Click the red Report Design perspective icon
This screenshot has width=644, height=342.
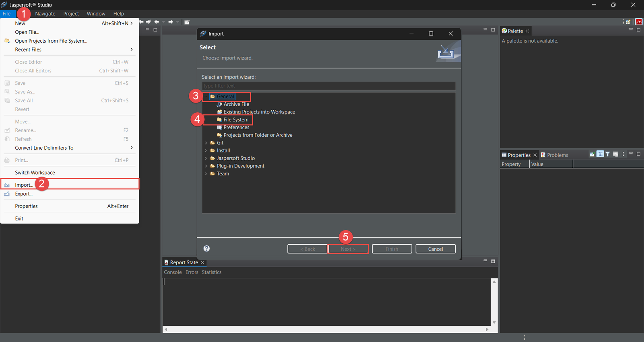click(639, 22)
